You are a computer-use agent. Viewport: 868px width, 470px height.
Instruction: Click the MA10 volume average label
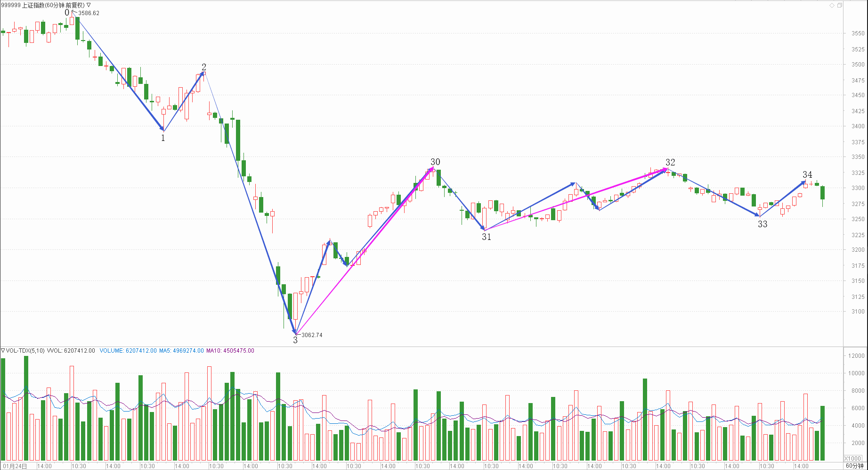coord(230,351)
